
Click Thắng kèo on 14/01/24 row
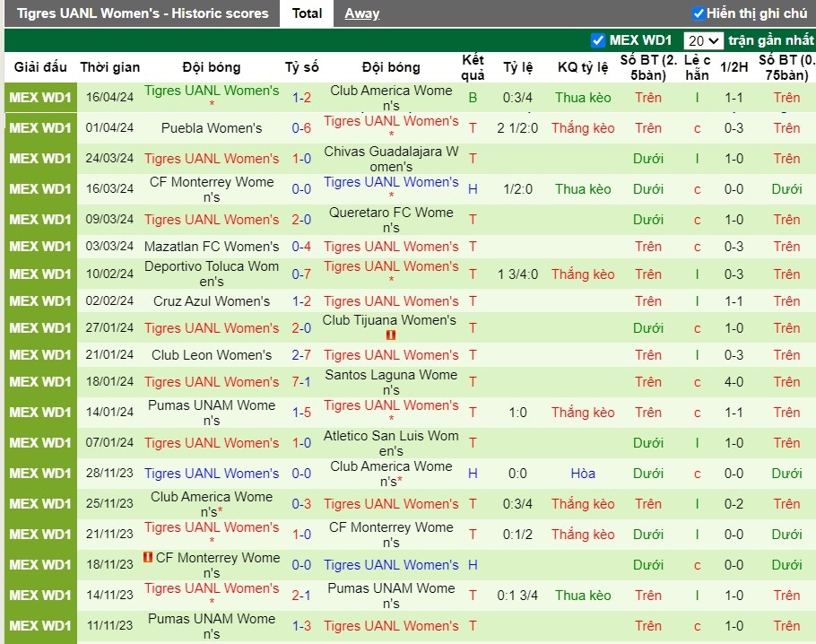[583, 413]
